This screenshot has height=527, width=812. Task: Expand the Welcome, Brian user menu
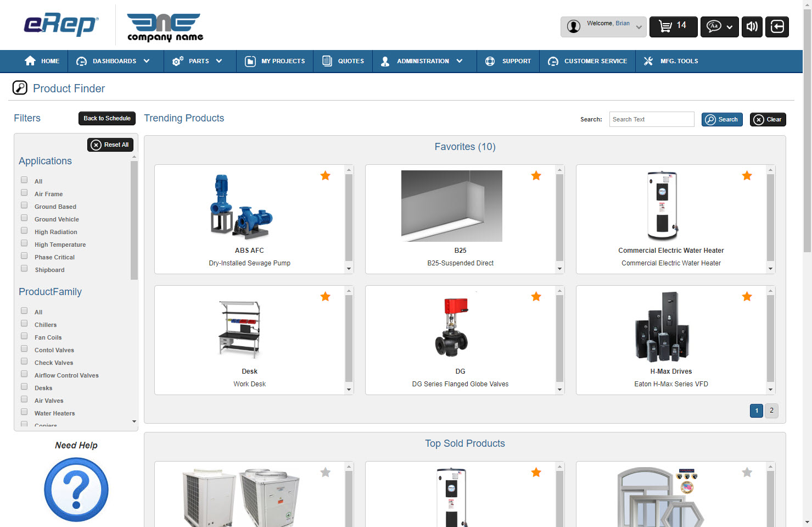click(x=603, y=26)
